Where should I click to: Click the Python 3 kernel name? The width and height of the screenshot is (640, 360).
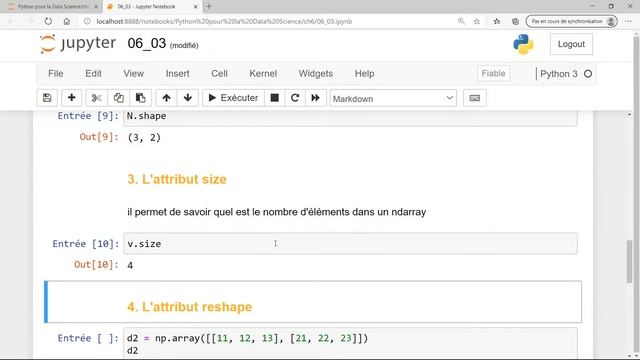point(558,74)
